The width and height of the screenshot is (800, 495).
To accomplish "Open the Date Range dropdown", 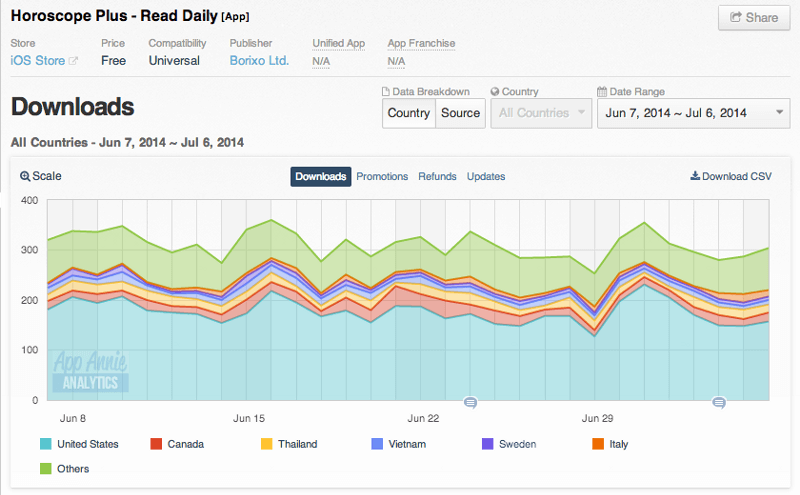I will (693, 113).
